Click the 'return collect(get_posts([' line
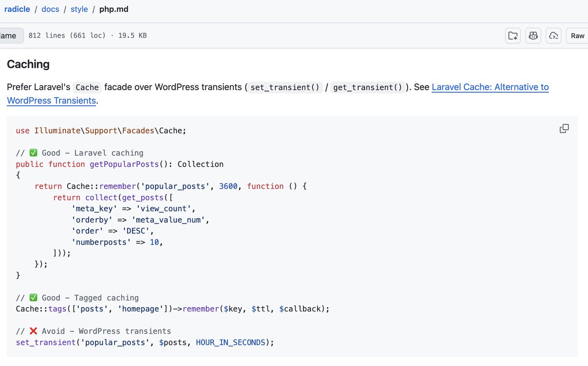Screen dimensions: 588x366 pyautogui.click(x=113, y=198)
